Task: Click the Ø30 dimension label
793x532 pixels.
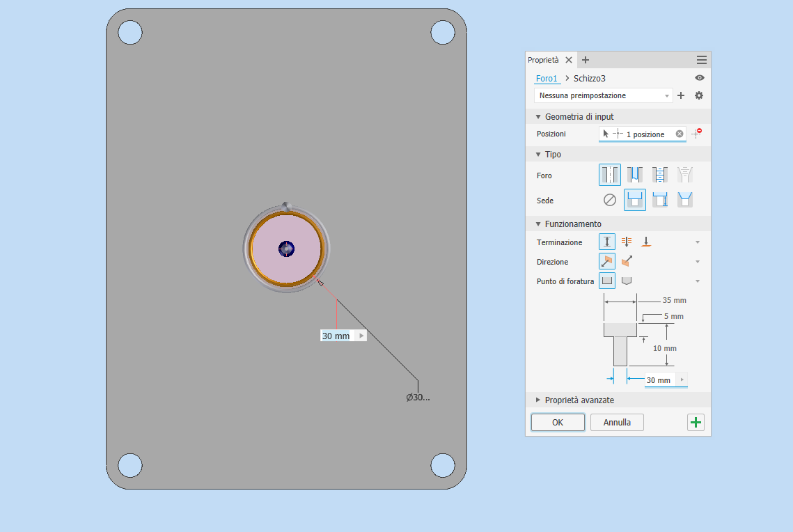Action: (418, 398)
